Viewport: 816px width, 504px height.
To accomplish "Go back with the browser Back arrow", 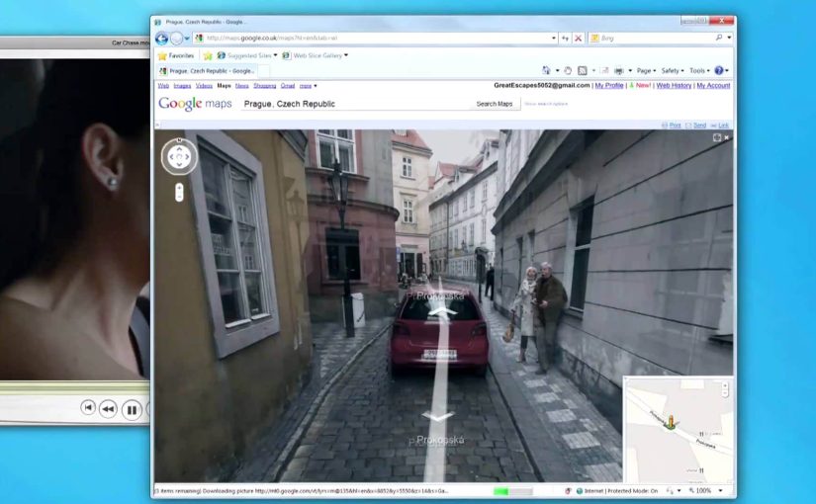I will coord(161,39).
